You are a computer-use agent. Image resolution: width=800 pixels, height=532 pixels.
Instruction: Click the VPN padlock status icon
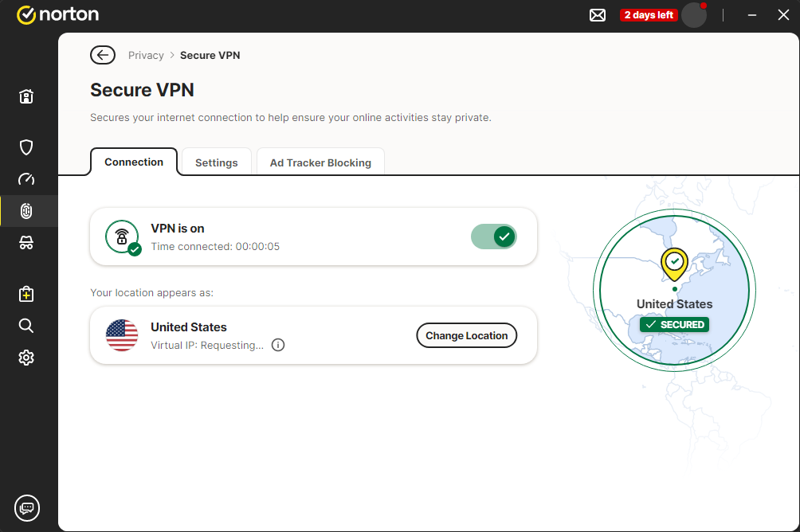(x=123, y=237)
